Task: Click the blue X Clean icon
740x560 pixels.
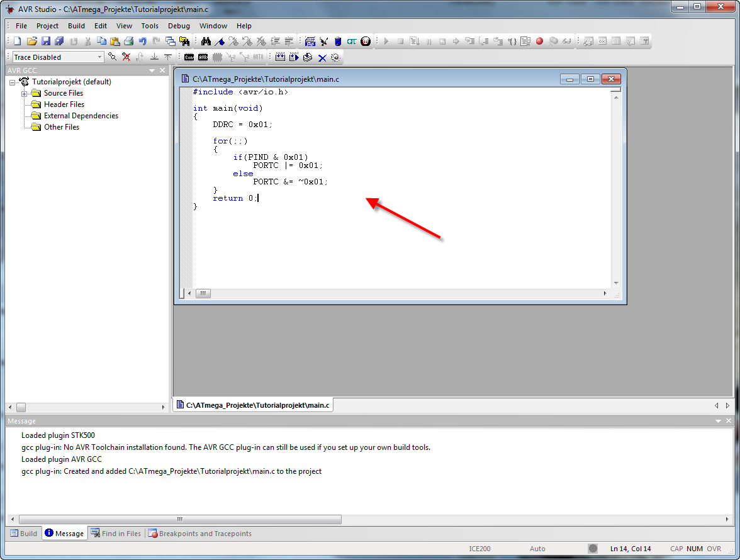Action: 322,57
